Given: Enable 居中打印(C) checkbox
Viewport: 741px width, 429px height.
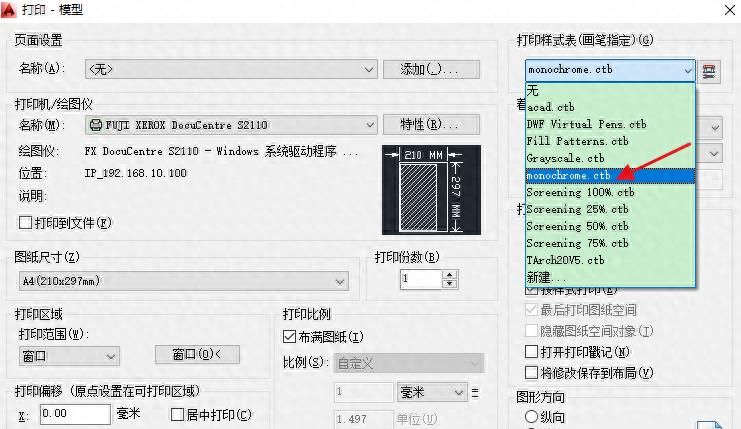Looking at the screenshot, I should pos(177,414).
